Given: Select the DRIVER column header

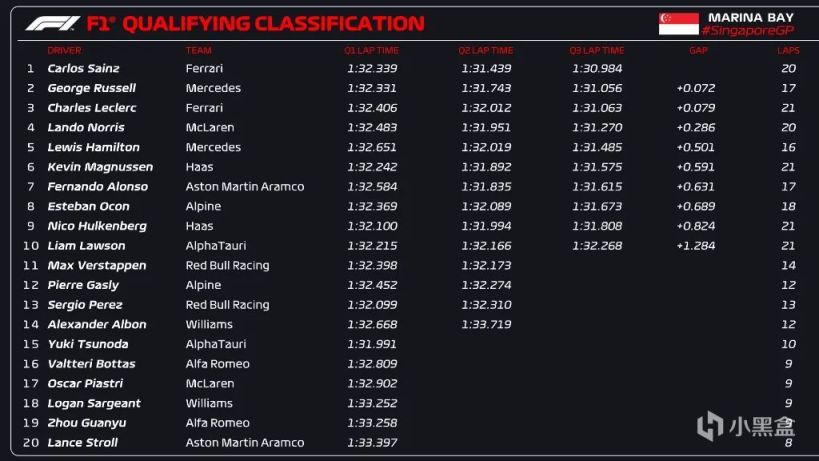Looking at the screenshot, I should [64, 50].
